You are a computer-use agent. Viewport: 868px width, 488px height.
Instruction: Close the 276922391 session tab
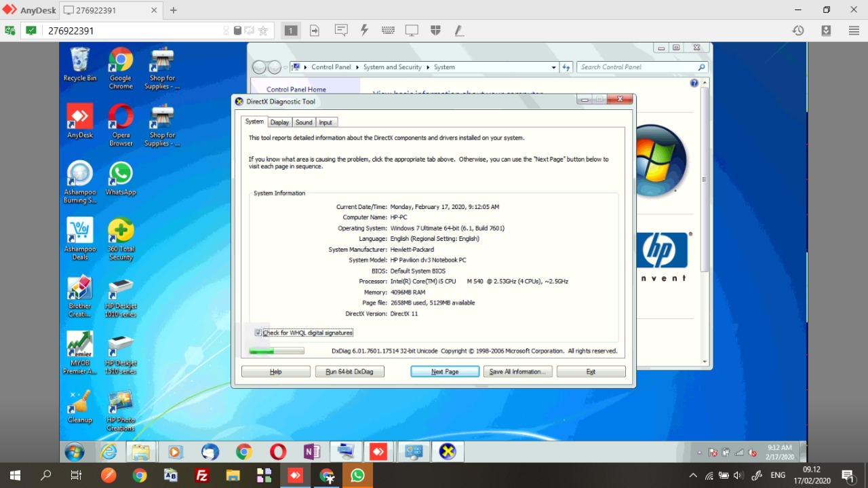pos(154,10)
